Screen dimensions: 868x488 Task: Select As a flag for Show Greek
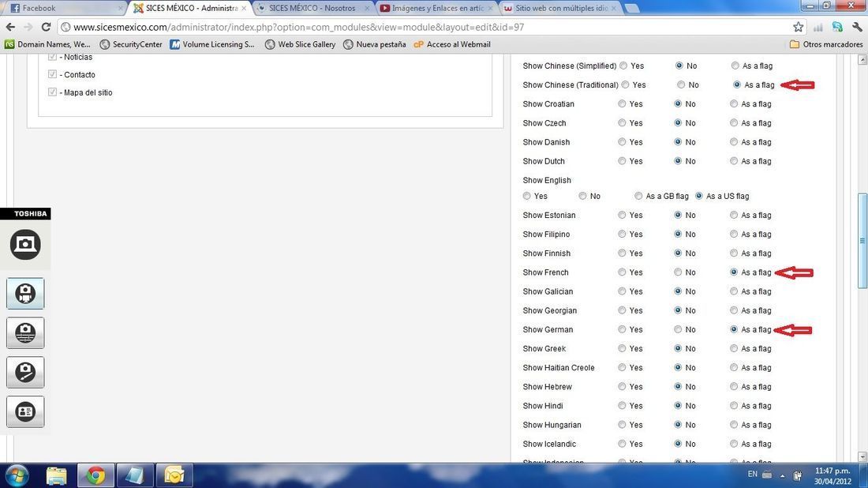coord(734,348)
